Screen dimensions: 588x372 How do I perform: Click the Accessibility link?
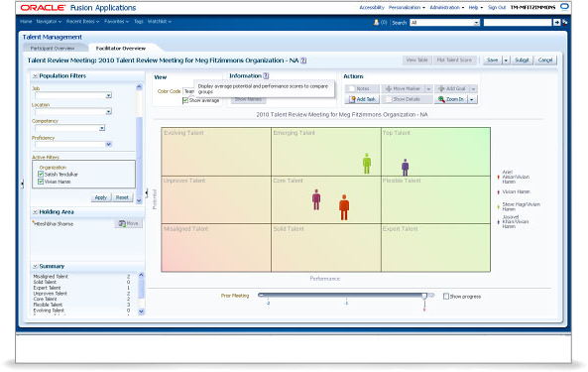(372, 8)
